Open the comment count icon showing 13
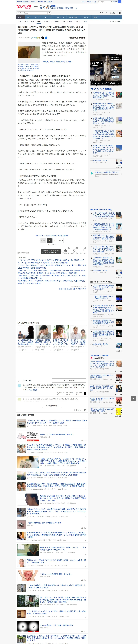Image resolution: width=138 pixels, height=644 pixels. [33, 38]
